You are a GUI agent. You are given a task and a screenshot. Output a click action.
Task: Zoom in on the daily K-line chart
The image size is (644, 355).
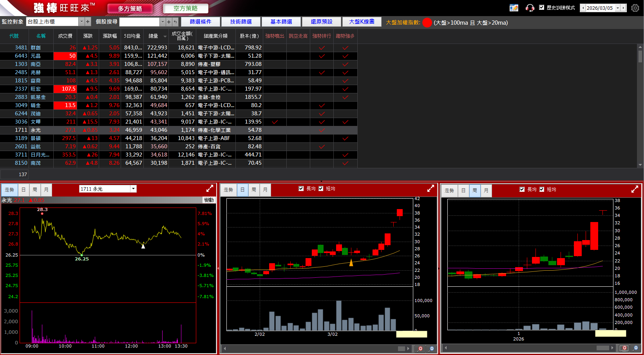point(420,348)
